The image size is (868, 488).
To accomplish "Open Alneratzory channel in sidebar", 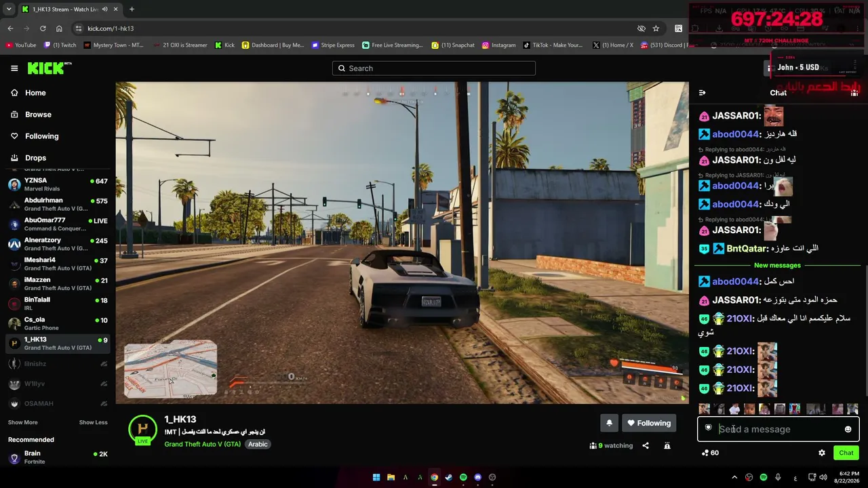I will pyautogui.click(x=58, y=244).
